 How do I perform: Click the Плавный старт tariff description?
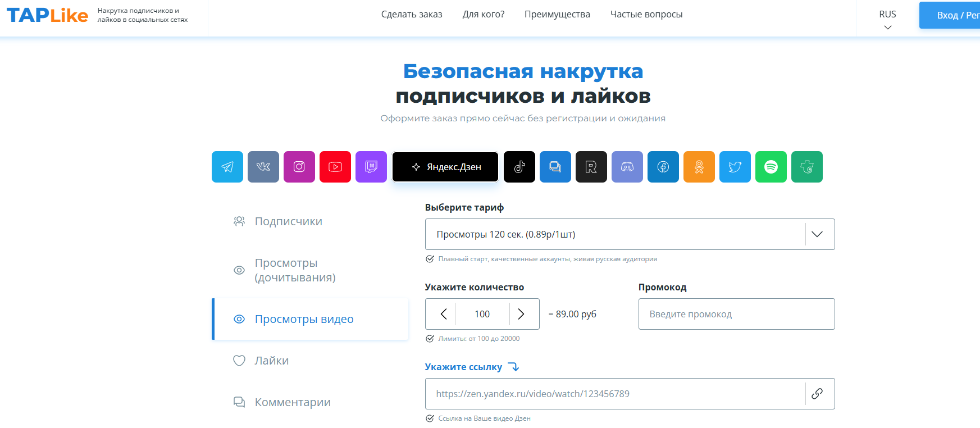click(x=548, y=259)
